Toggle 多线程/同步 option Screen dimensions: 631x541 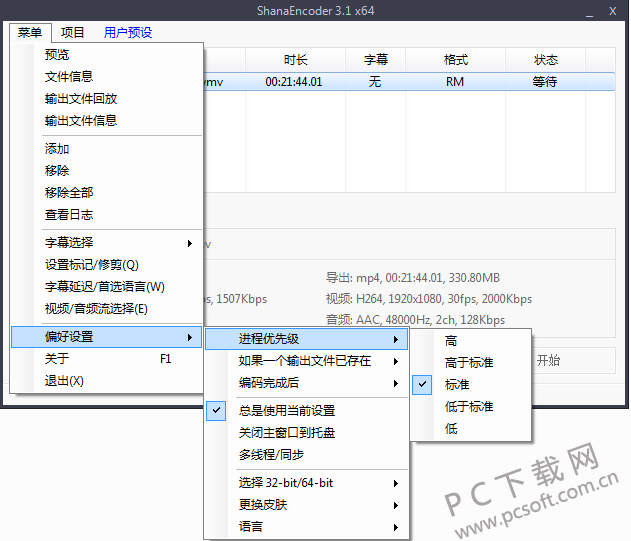coord(307,455)
